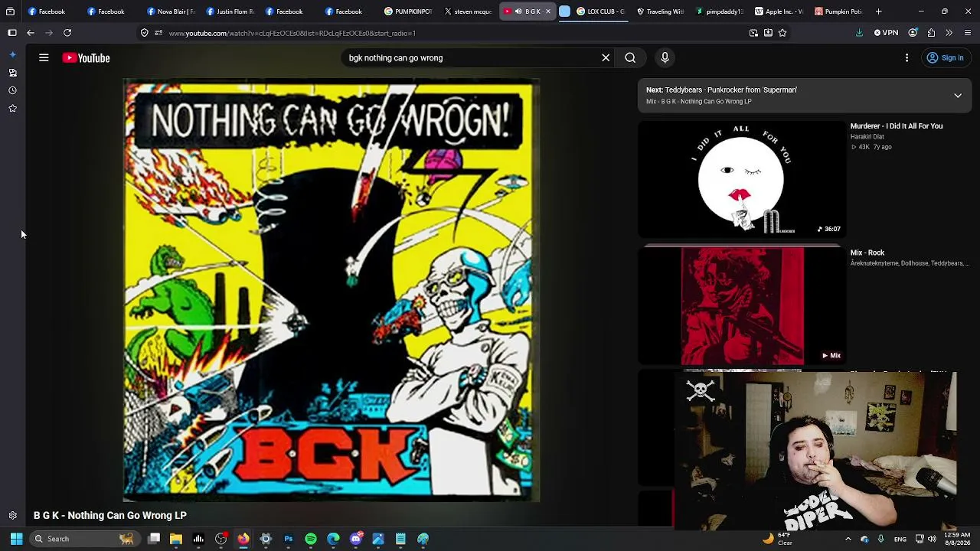Image resolution: width=980 pixels, height=551 pixels.
Task: Open Photoshop from the taskbar
Action: point(289,539)
